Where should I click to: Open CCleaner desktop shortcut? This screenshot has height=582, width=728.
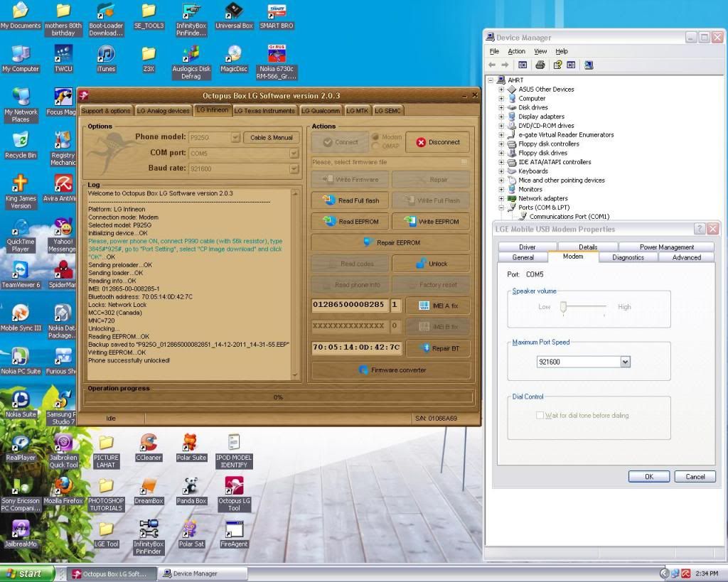tap(148, 443)
